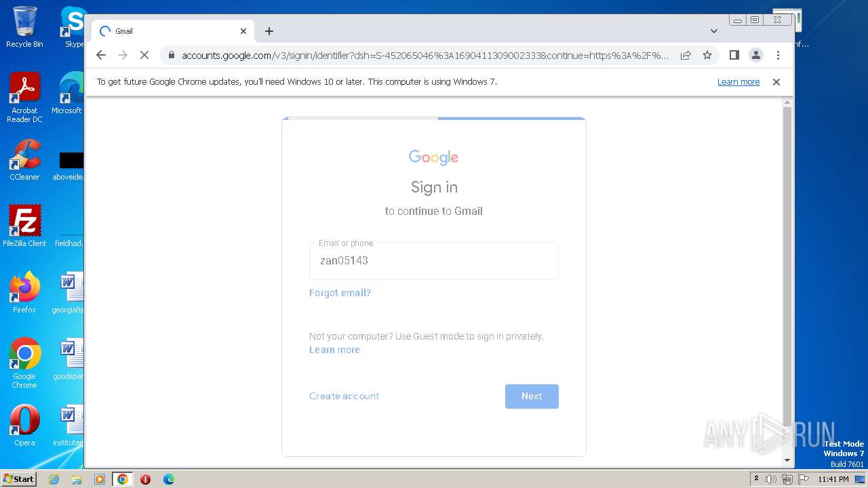Click the Next button

[532, 396]
